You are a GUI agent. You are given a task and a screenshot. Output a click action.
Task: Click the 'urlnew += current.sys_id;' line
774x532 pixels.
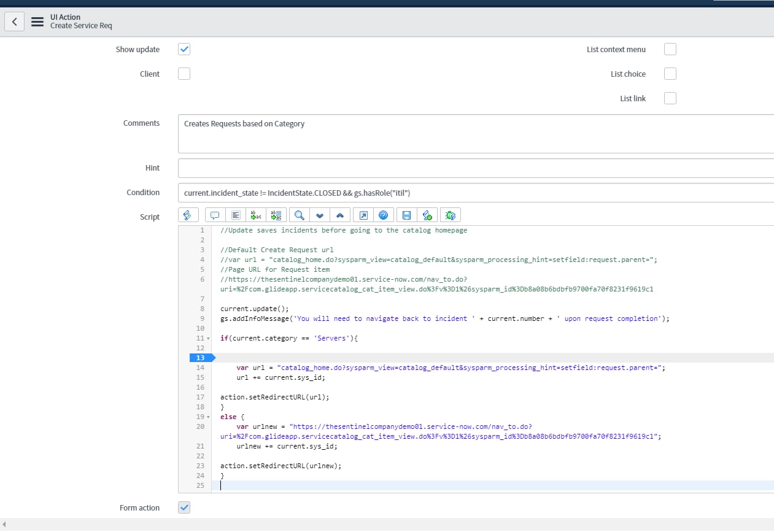(x=287, y=446)
